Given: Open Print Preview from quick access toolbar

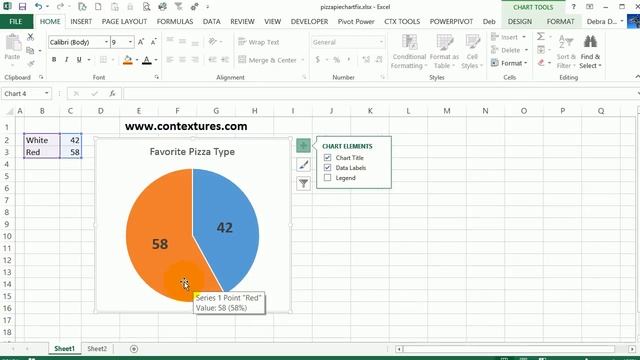Looking at the screenshot, I should pos(147,7).
